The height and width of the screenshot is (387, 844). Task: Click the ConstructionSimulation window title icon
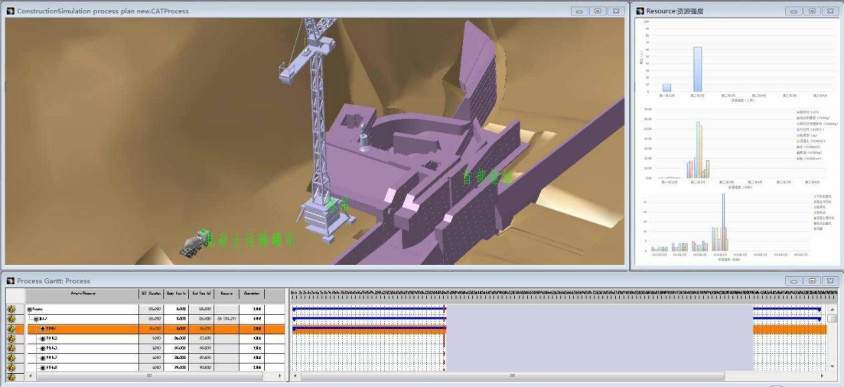pos(10,11)
